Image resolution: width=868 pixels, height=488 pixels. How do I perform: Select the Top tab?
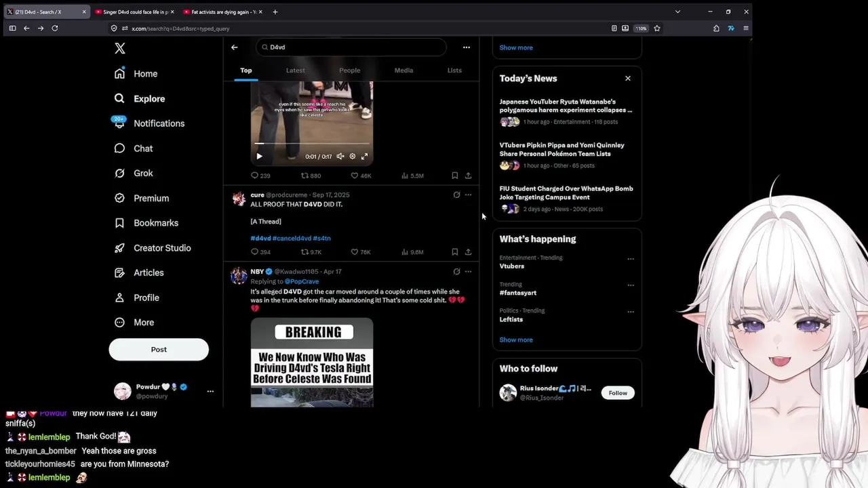[245, 70]
